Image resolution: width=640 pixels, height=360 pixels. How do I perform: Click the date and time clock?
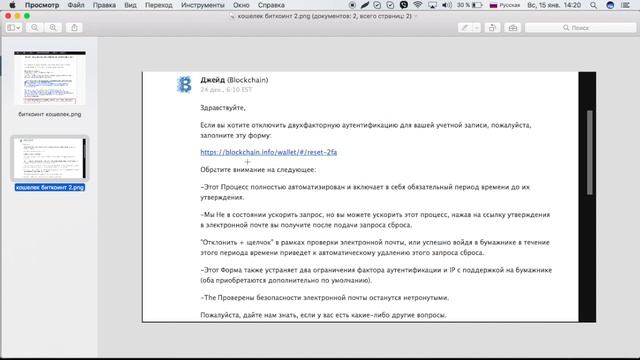pos(554,5)
